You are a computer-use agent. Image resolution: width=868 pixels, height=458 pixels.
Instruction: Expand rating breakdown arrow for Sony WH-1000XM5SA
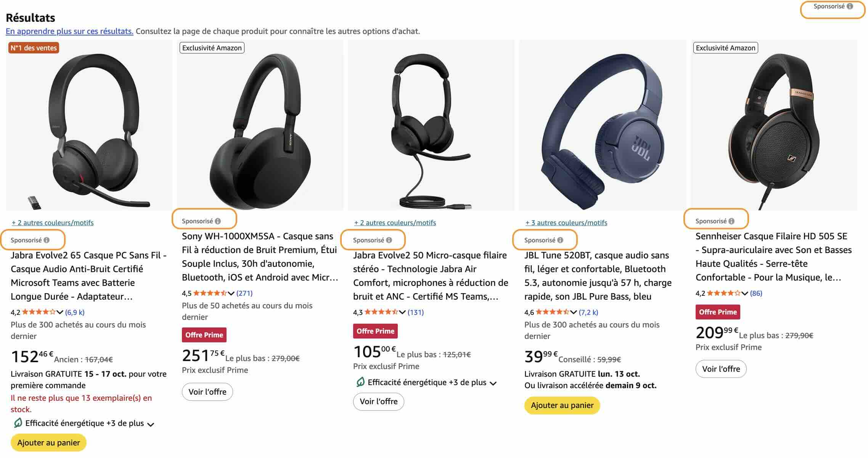click(231, 293)
